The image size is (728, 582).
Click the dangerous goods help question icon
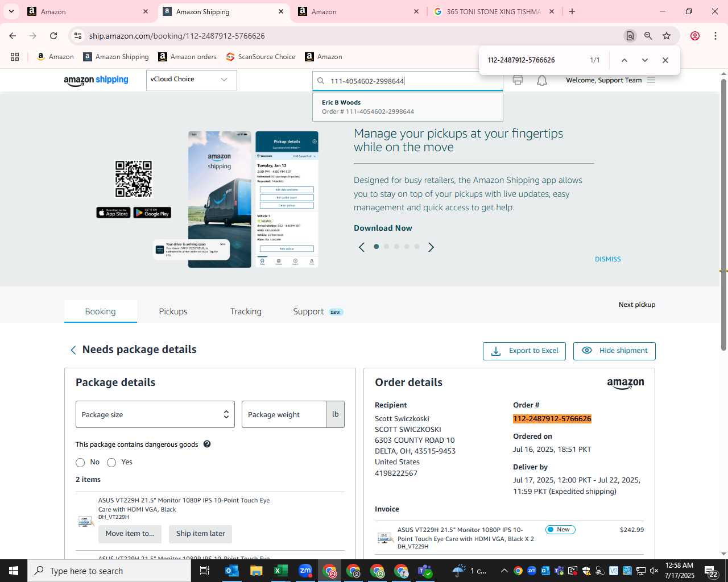(x=207, y=444)
